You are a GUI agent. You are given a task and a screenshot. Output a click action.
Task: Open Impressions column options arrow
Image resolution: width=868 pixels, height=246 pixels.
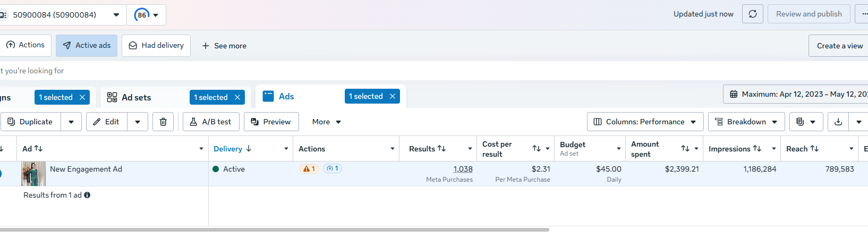pos(774,149)
